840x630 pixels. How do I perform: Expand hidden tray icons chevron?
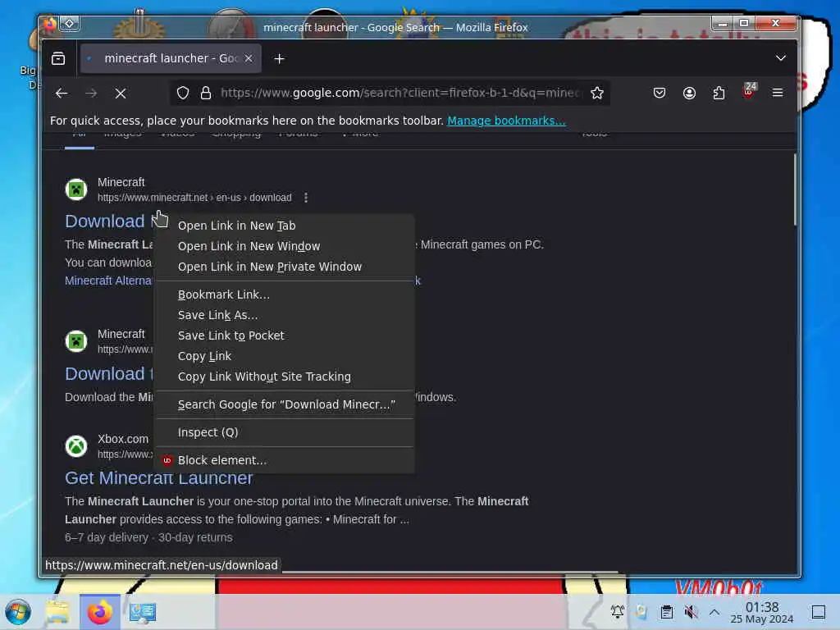pos(714,612)
